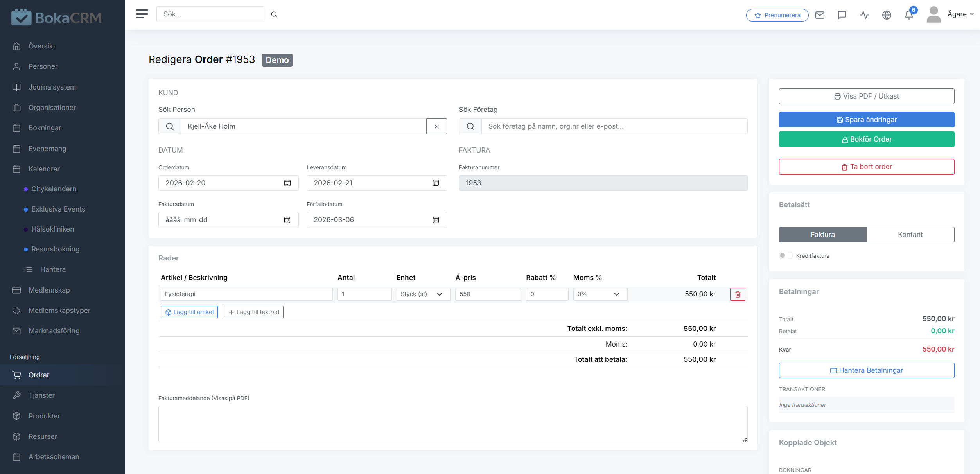980x474 pixels.
Task: Click the Bokför Order button
Action: click(866, 139)
